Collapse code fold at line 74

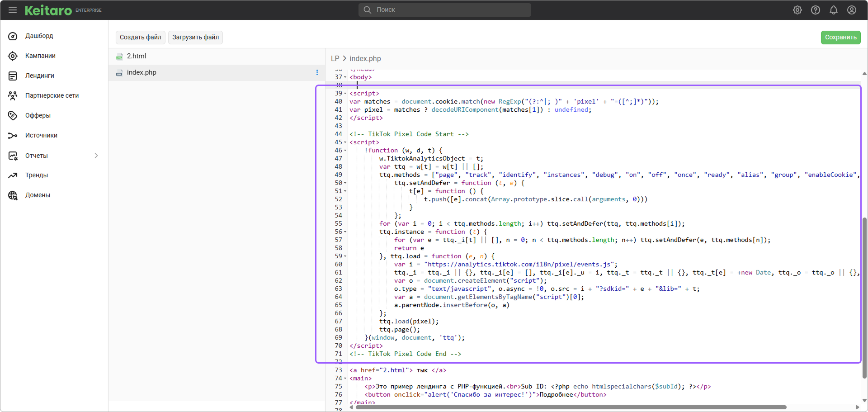(345, 379)
